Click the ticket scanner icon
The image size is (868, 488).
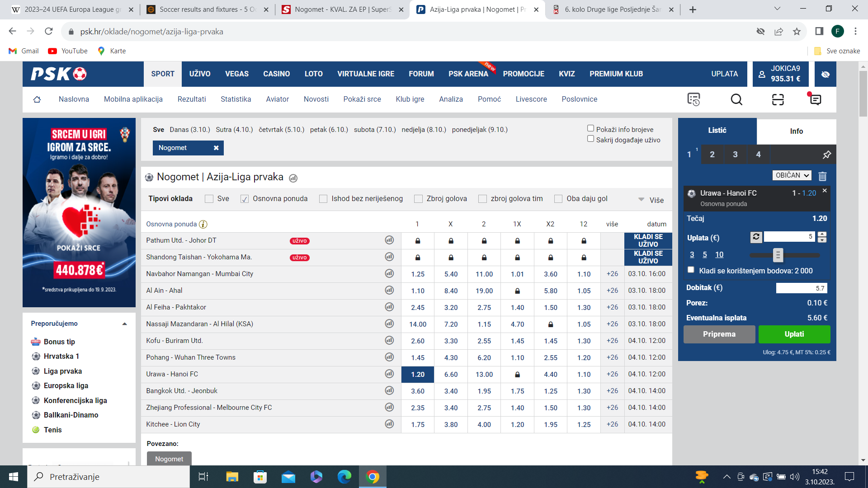778,99
